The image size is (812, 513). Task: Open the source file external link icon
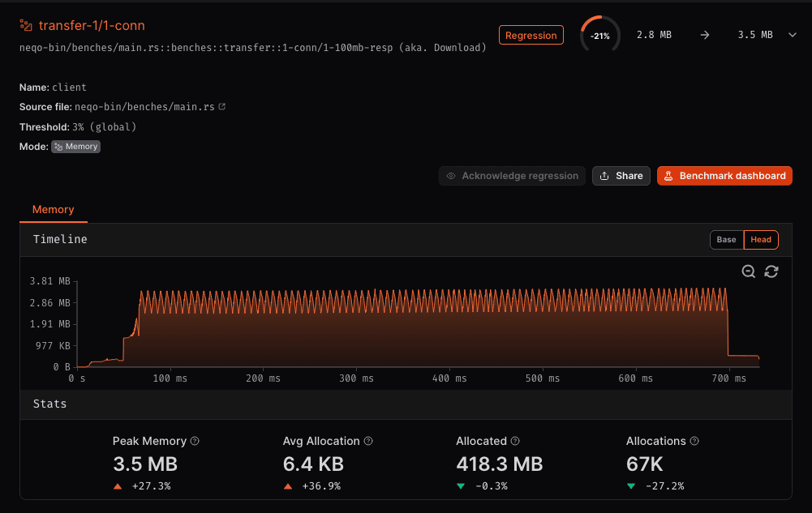221,106
